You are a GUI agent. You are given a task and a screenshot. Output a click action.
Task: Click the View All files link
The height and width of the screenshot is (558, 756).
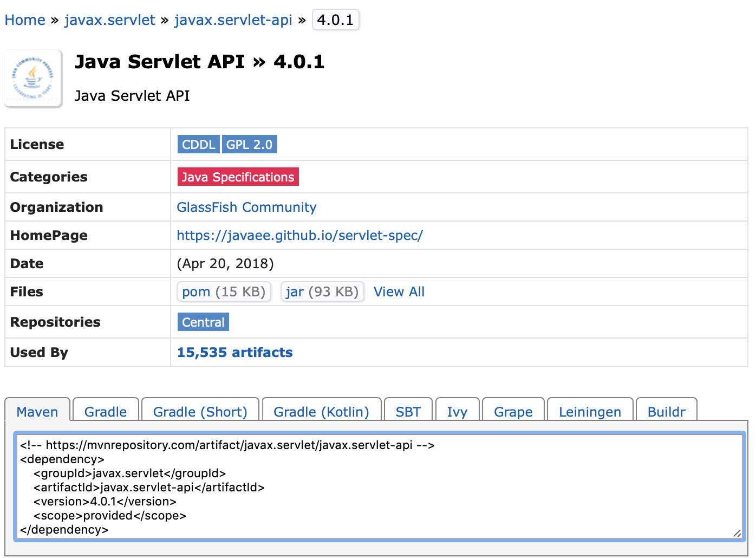pos(399,291)
